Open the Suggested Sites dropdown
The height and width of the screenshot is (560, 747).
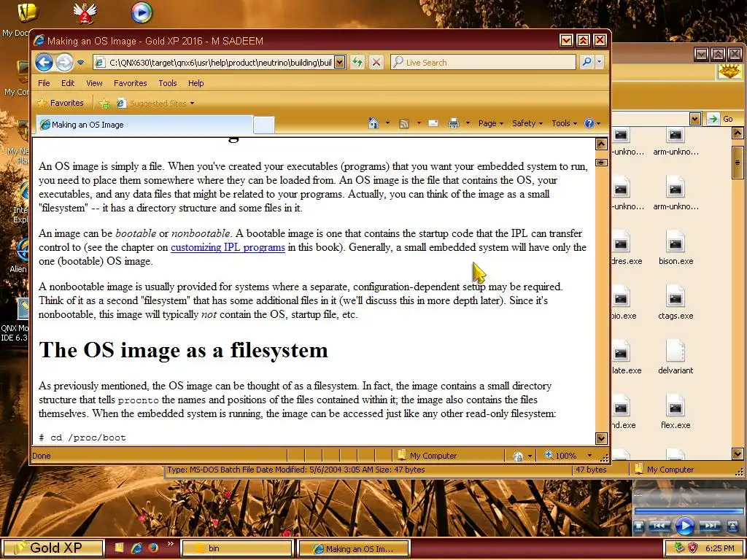coord(156,103)
